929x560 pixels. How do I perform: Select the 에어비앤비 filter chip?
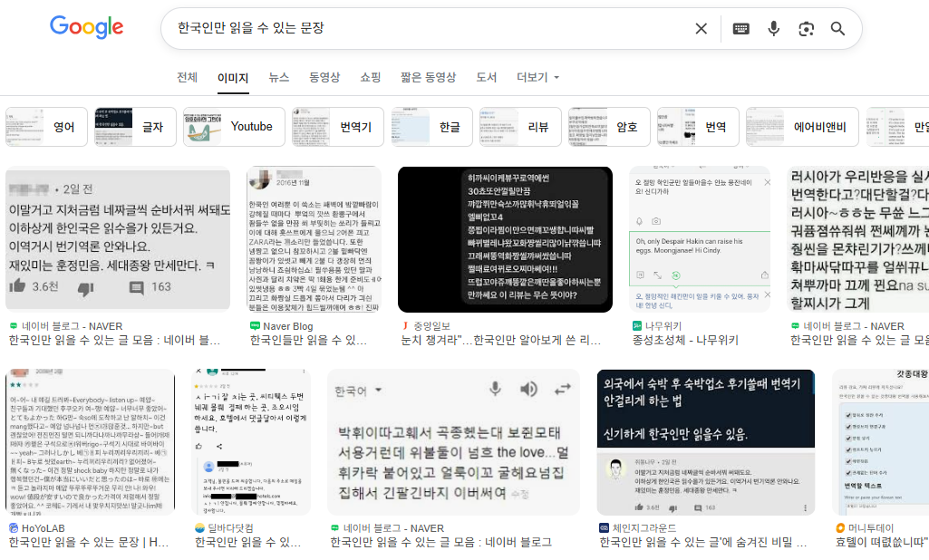(802, 127)
